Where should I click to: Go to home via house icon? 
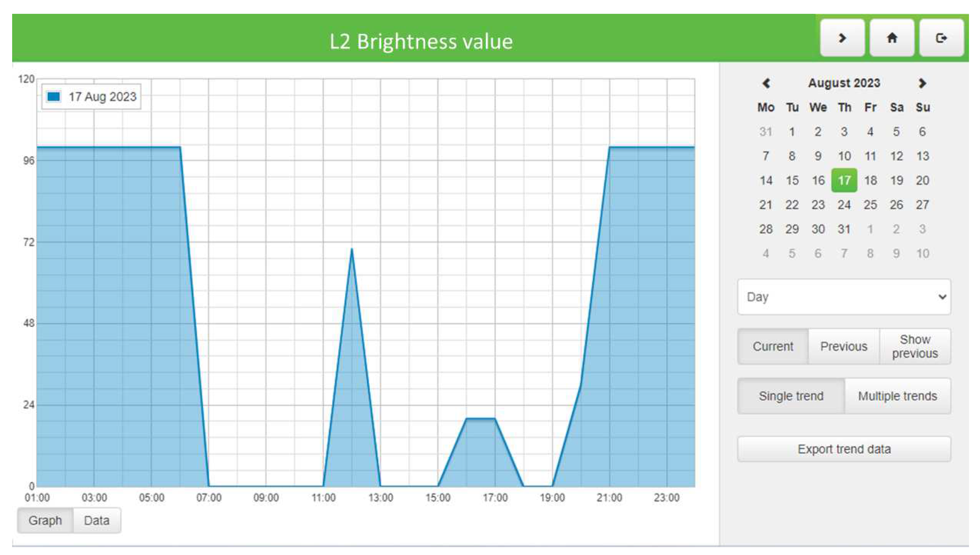click(891, 38)
